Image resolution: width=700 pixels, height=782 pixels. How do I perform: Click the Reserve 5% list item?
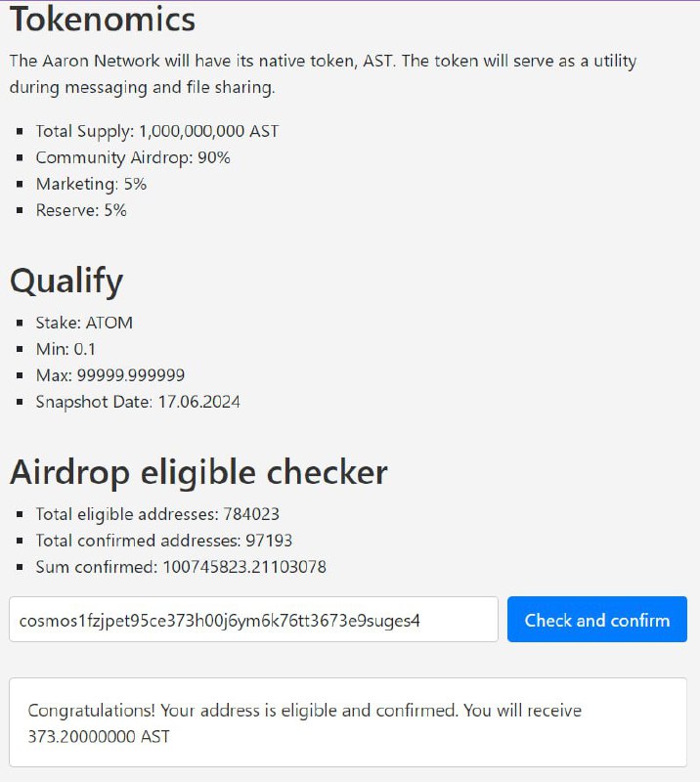coord(81,210)
